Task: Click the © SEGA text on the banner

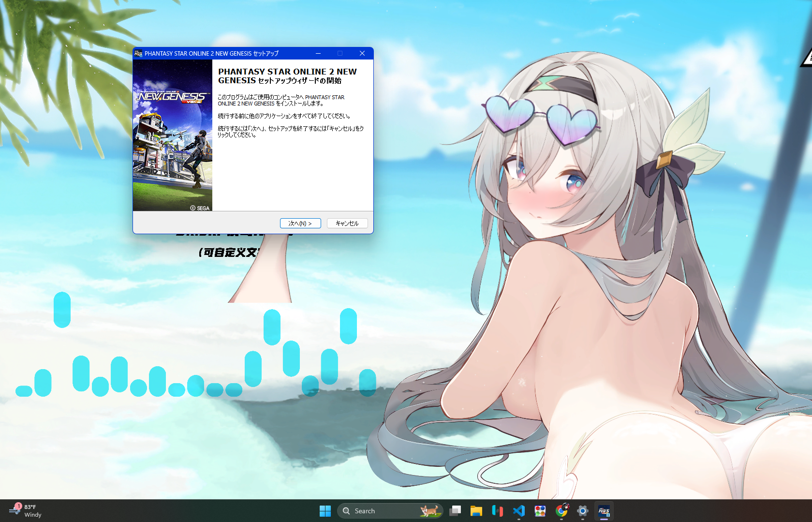Action: tap(200, 208)
